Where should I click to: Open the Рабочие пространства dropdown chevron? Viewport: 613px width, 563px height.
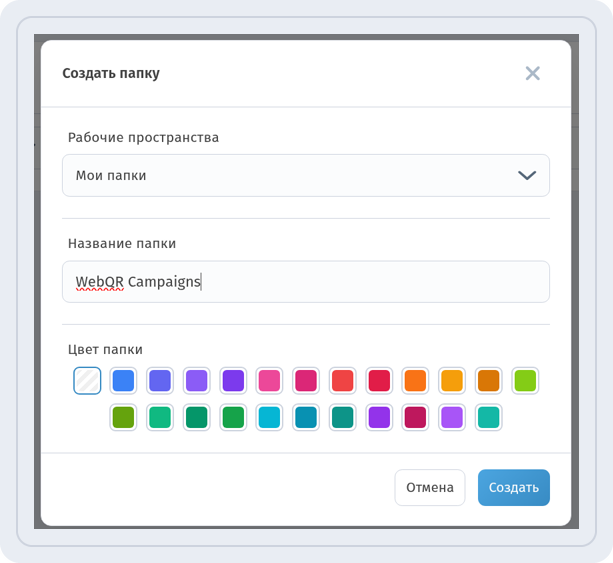[527, 176]
